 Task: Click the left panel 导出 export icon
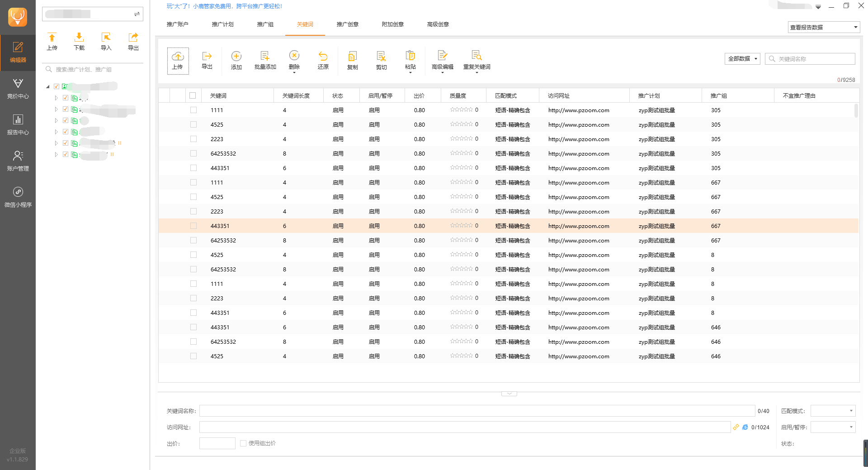[133, 41]
